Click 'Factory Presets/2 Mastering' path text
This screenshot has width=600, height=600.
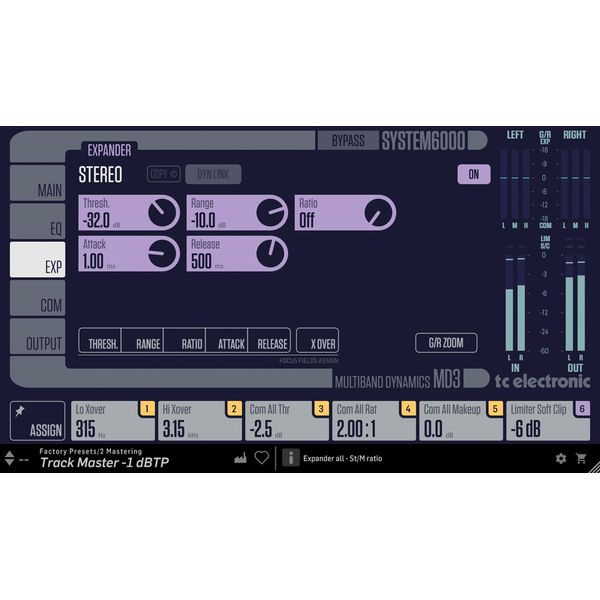(91, 451)
